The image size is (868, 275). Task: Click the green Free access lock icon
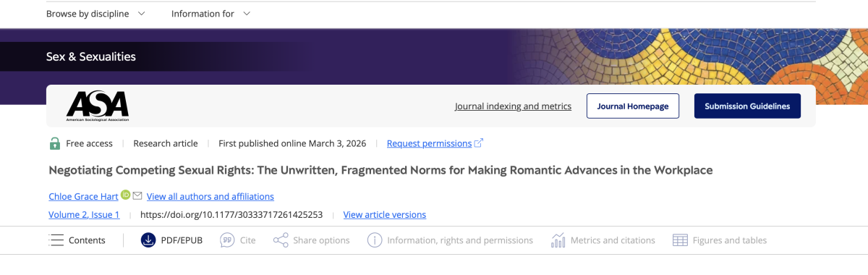55,143
